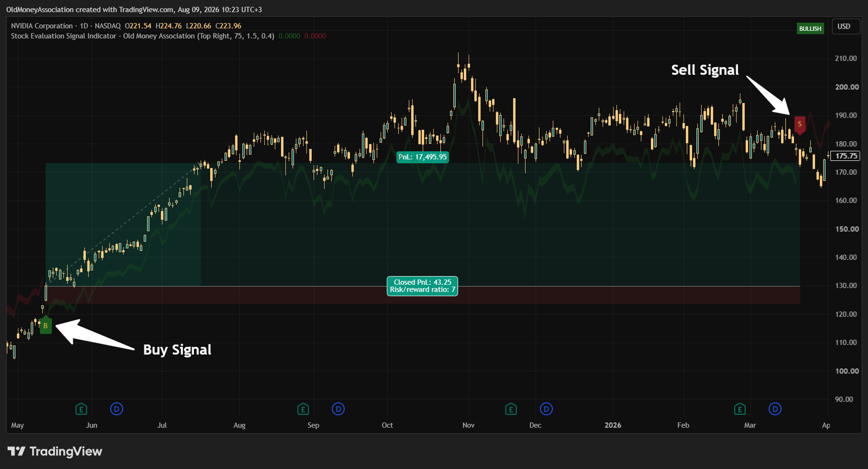This screenshot has height=469, width=868.
Task: Click the 180.00 price axis label
Action: [846, 144]
